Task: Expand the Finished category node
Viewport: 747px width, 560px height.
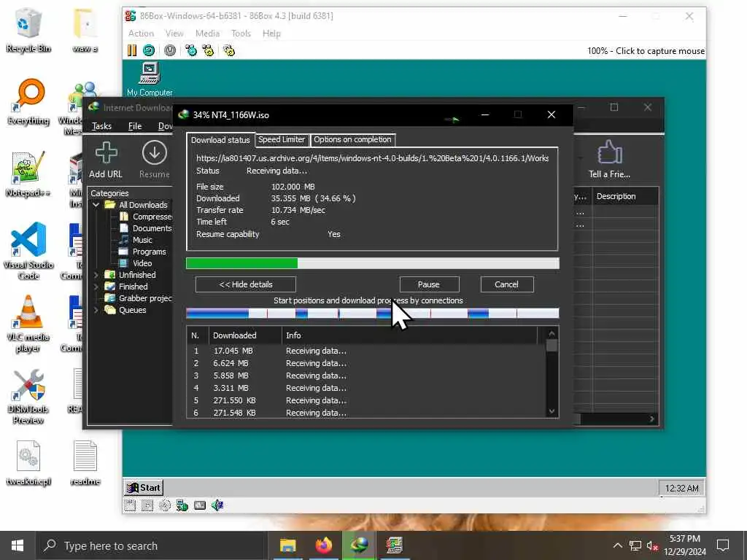Action: click(96, 287)
